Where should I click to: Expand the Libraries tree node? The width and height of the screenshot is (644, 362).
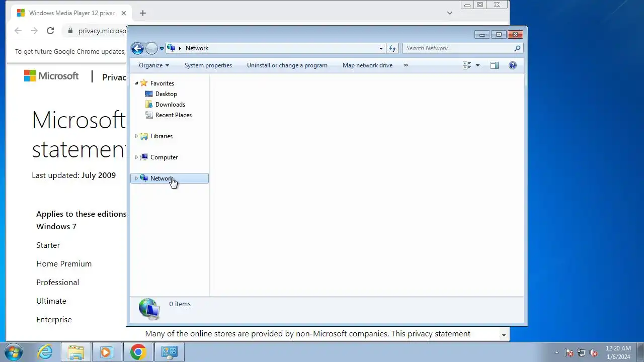pyautogui.click(x=136, y=136)
